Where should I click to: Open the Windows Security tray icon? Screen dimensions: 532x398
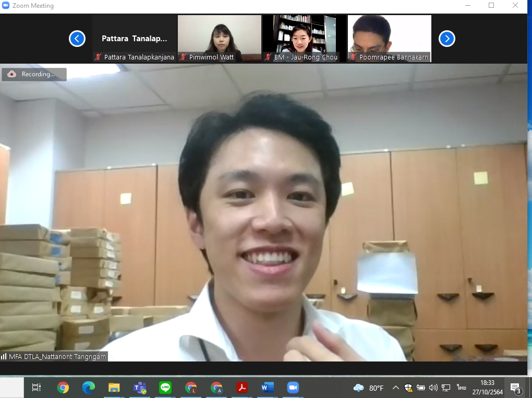pos(408,388)
